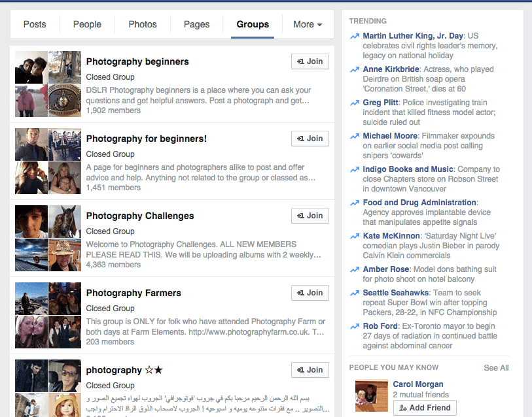This screenshot has width=532, height=417.
Task: Switch to the Photos tab
Action: (x=143, y=24)
